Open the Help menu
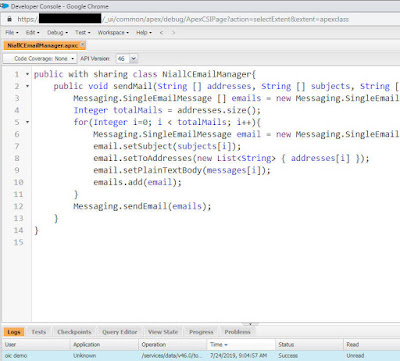 click(144, 32)
